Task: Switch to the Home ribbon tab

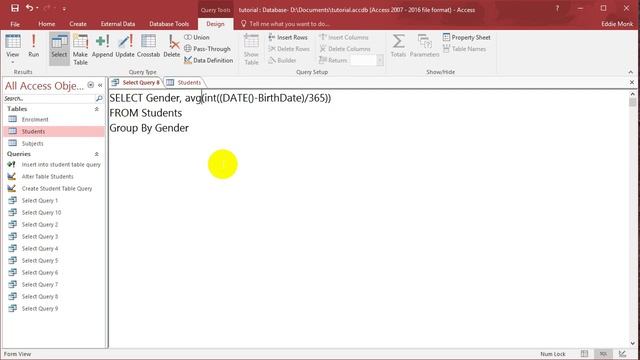Action: pos(47,24)
